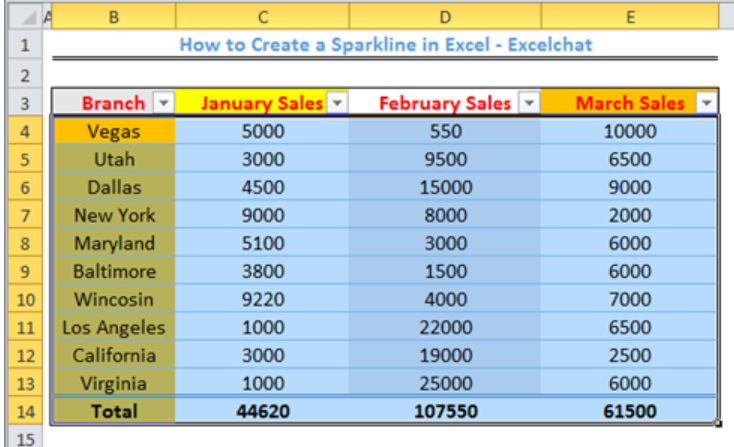The width and height of the screenshot is (734, 447).
Task: Open the January Sales filter dropdown
Action: [337, 103]
